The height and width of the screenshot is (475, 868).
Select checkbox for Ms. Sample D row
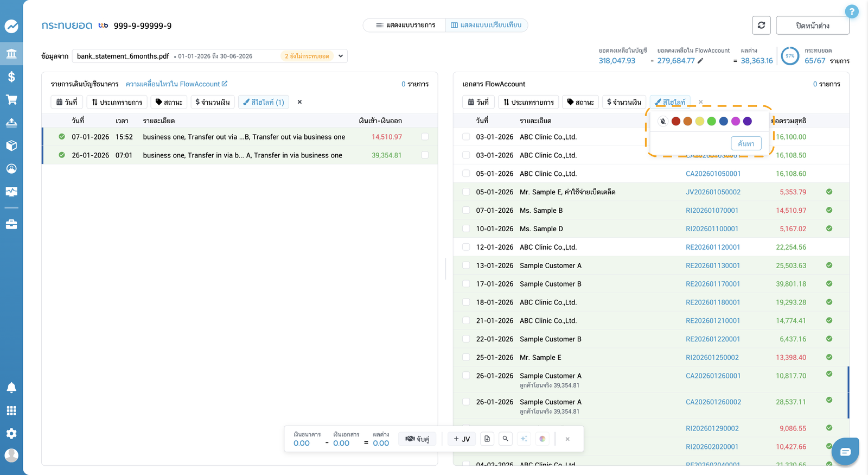(466, 229)
